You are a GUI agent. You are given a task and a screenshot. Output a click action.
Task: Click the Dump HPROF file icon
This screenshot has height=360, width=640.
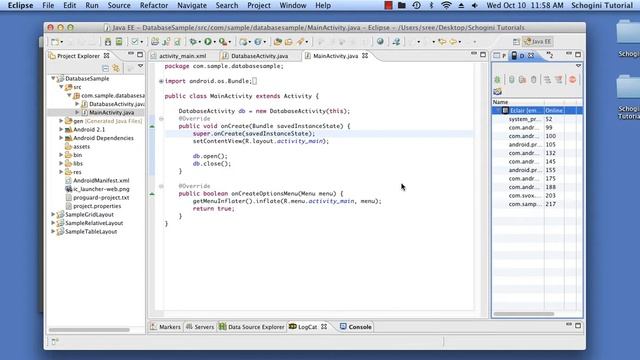[x=522, y=80]
